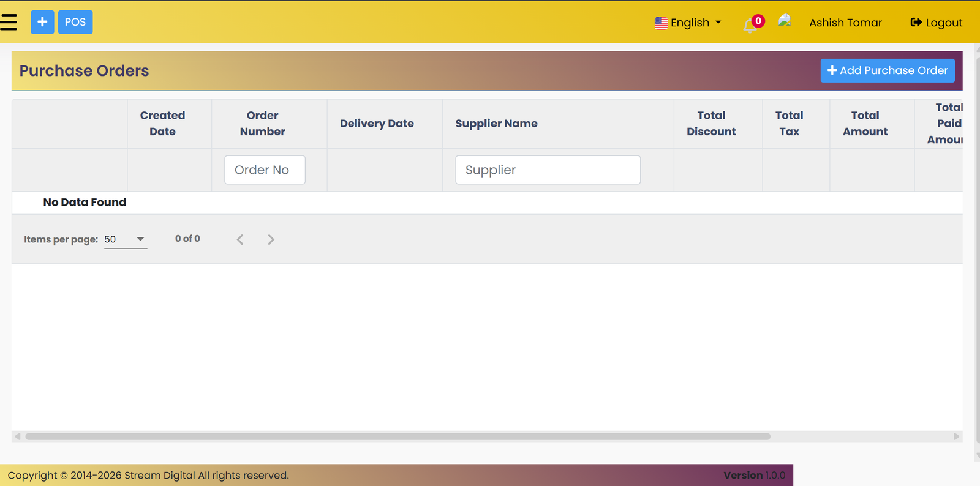Click the Total Amount column header
Image resolution: width=980 pixels, height=486 pixels.
click(x=865, y=124)
